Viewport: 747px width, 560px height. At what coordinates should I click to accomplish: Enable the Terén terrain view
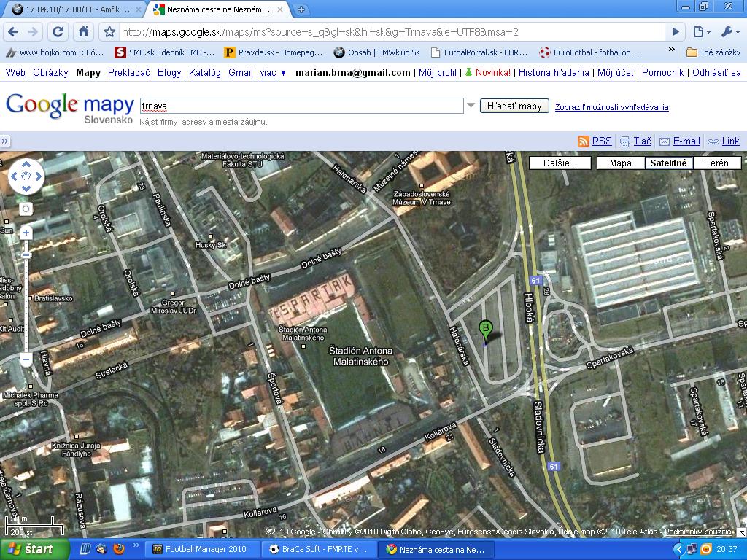[x=716, y=163]
